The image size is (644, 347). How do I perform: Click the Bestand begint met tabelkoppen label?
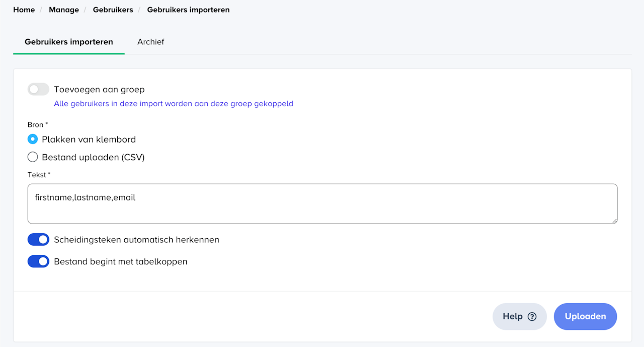120,262
